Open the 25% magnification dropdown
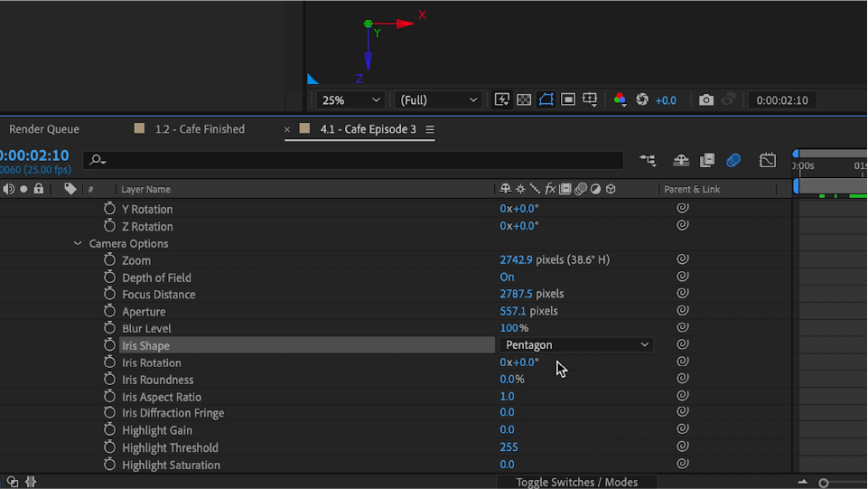 pos(350,100)
